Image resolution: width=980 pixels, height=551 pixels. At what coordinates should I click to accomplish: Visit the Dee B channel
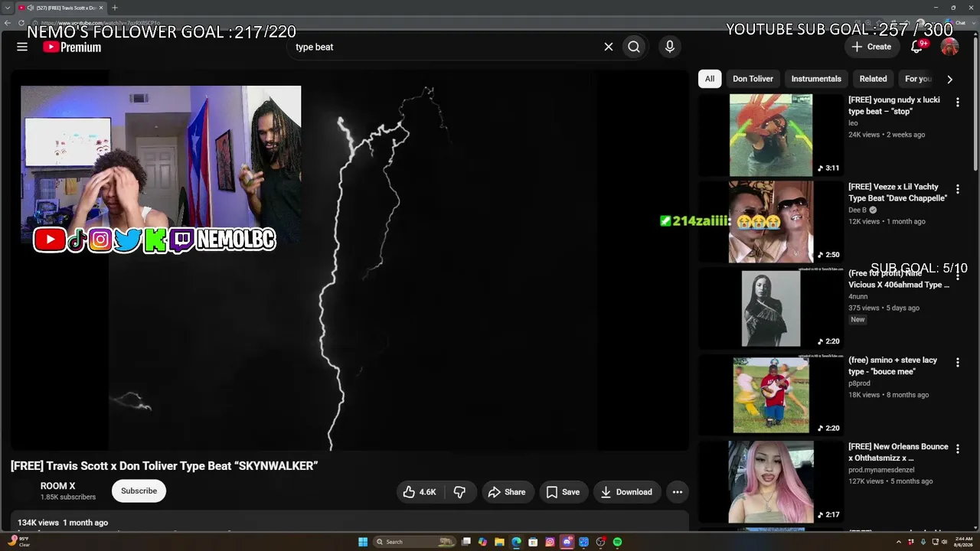[857, 210]
